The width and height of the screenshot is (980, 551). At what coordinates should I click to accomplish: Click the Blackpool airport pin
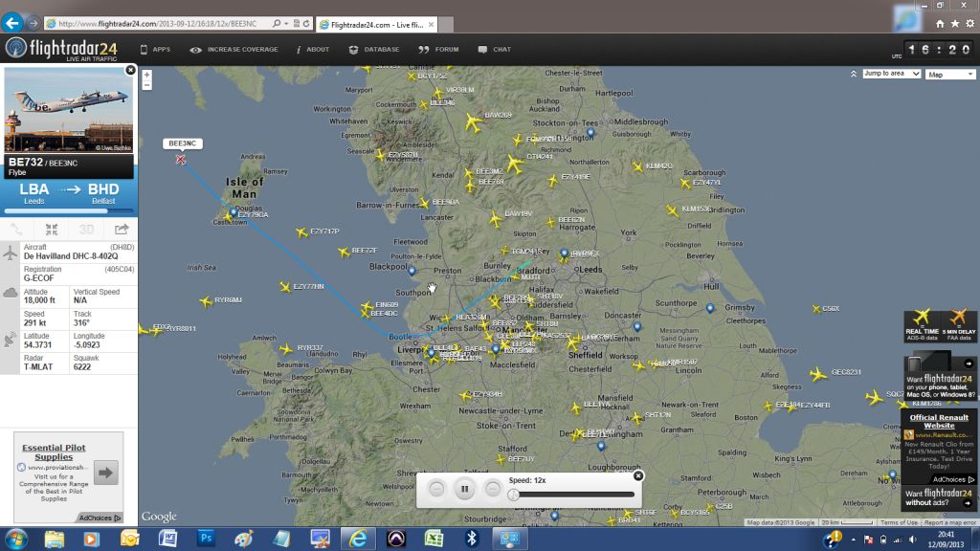pyautogui.click(x=412, y=271)
